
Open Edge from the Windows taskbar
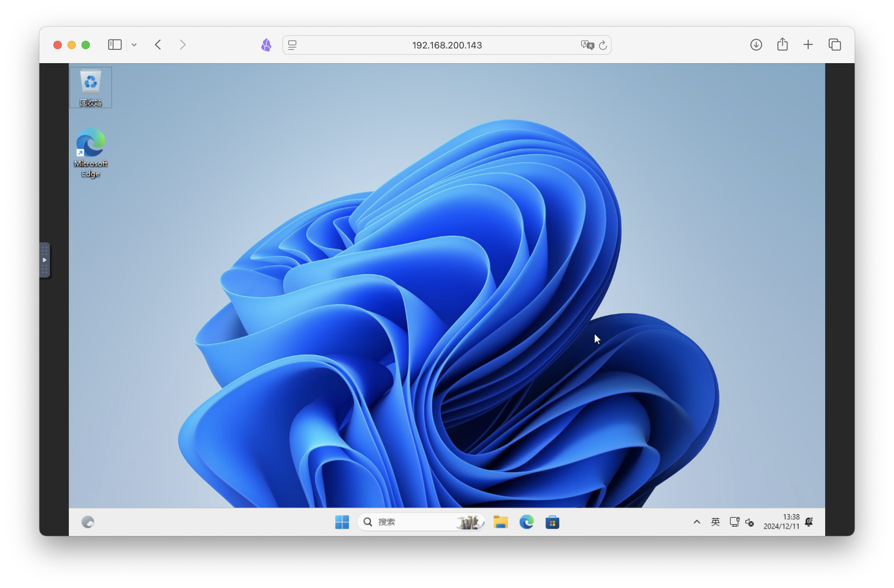(526, 522)
